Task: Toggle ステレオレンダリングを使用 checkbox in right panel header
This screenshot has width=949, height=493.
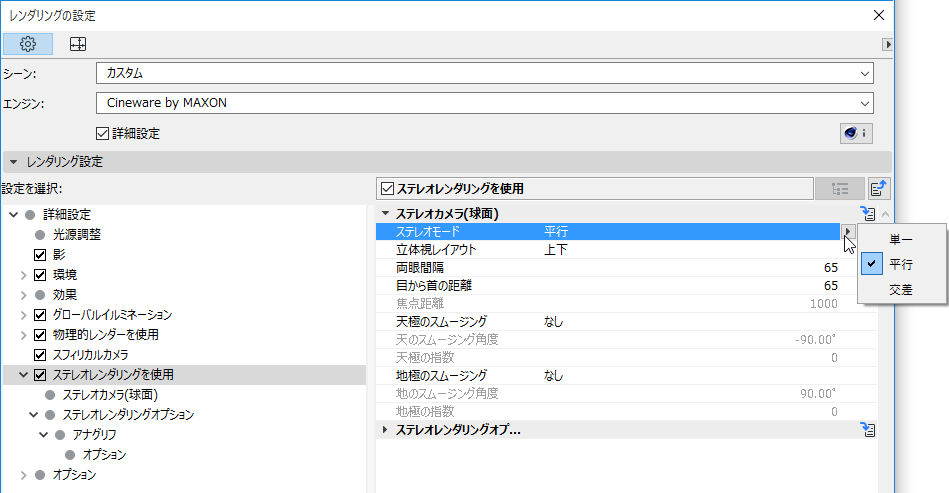Action: (388, 189)
